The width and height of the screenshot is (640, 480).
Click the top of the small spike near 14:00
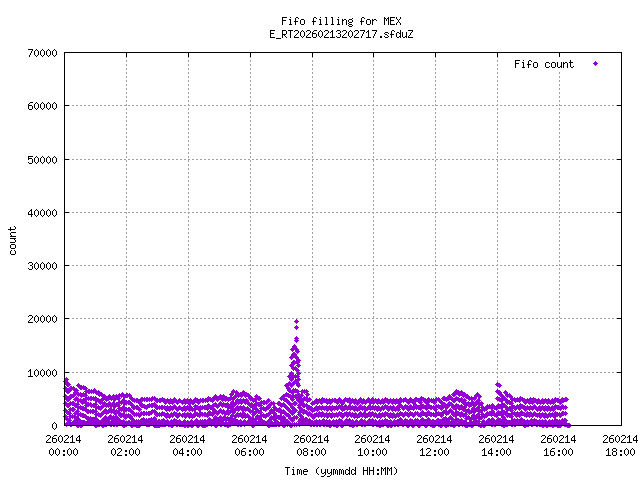click(x=498, y=384)
